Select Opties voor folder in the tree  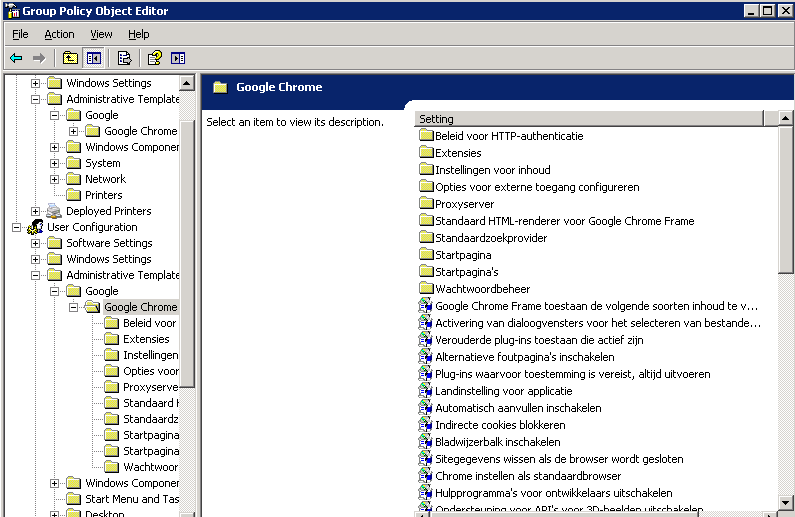[x=151, y=371]
